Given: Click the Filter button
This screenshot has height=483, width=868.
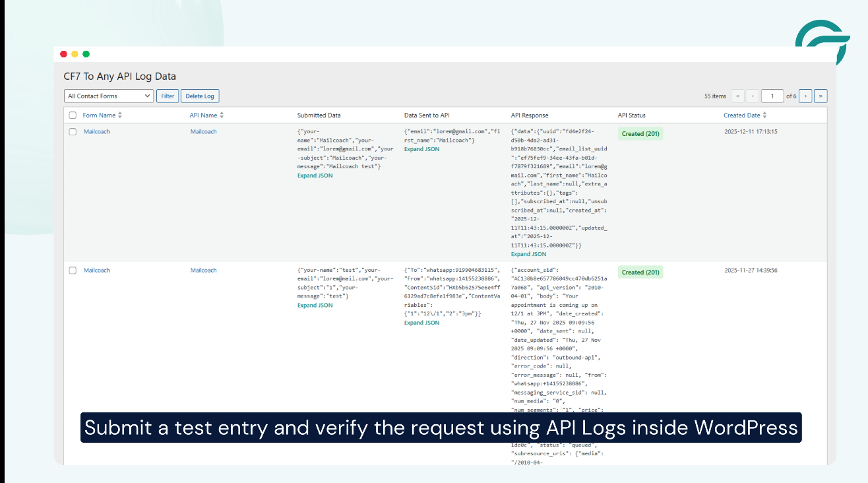Looking at the screenshot, I should click(167, 96).
